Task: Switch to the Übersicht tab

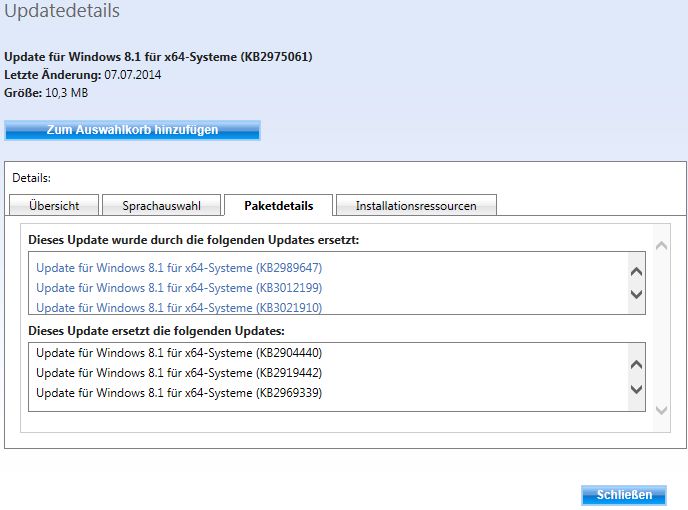Action: [x=54, y=206]
